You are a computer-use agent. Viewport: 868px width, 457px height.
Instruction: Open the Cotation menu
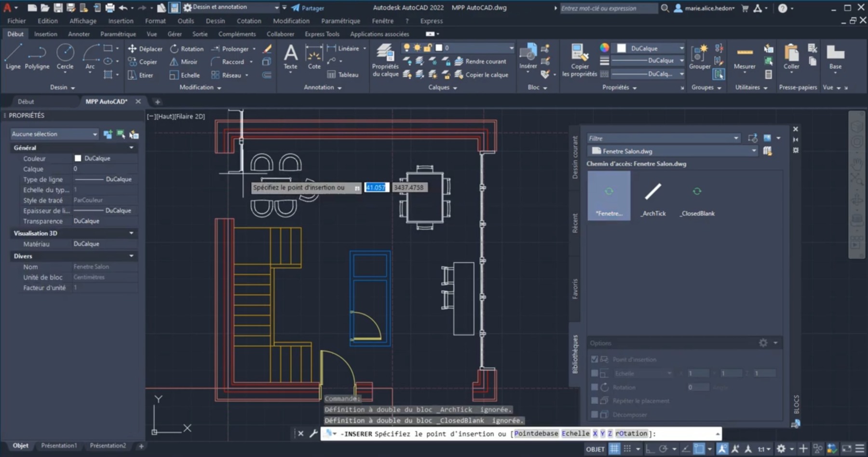tap(249, 21)
